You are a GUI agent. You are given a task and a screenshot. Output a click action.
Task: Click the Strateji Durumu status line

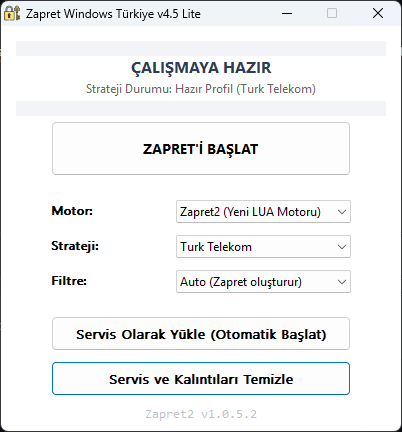coord(201,89)
